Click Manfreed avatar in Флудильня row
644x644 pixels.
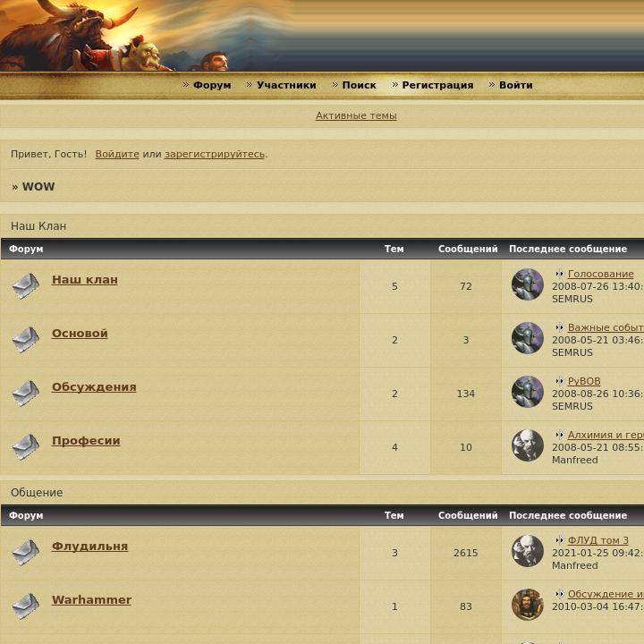point(528,551)
